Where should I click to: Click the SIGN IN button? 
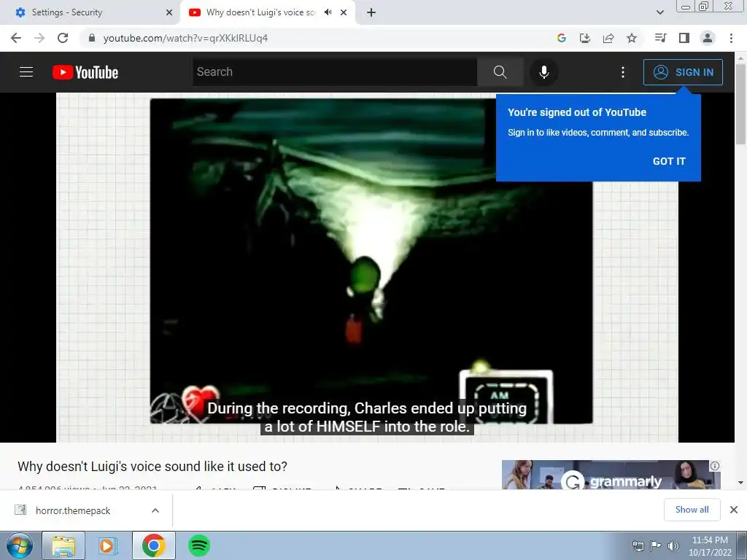point(683,72)
